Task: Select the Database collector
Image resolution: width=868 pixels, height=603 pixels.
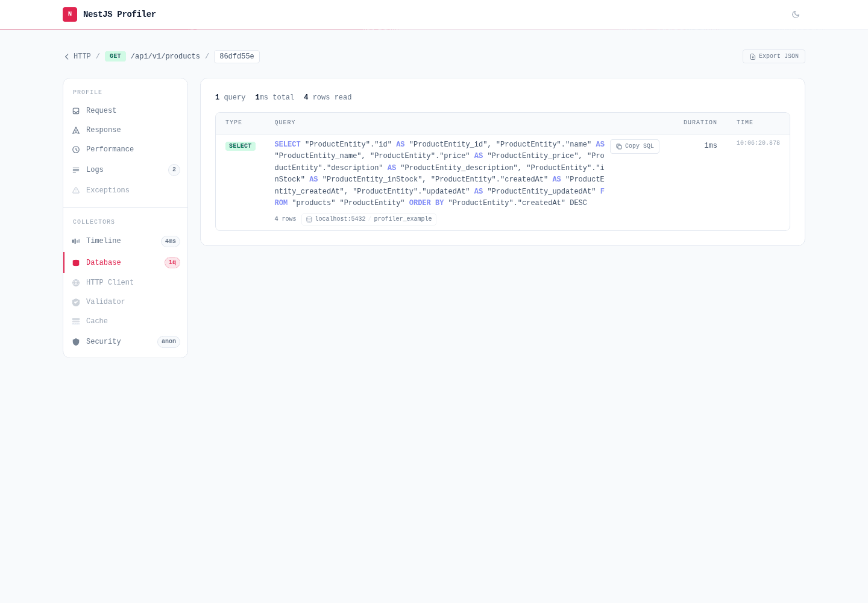Action: coord(125,263)
